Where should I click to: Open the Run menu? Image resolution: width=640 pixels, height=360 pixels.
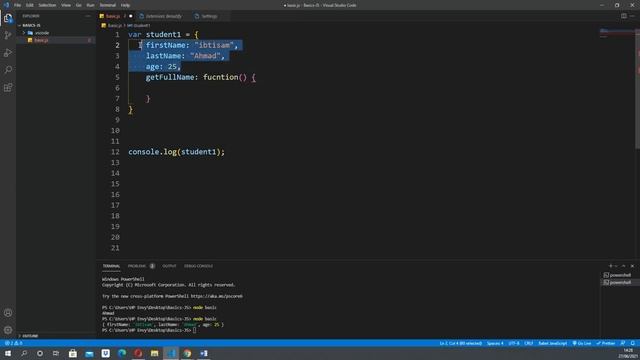[90, 5]
